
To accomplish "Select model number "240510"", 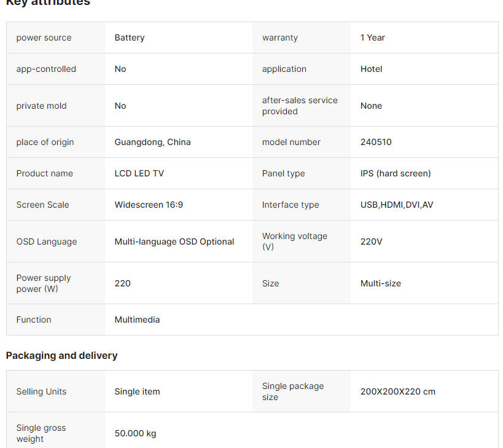I will click(x=376, y=142).
